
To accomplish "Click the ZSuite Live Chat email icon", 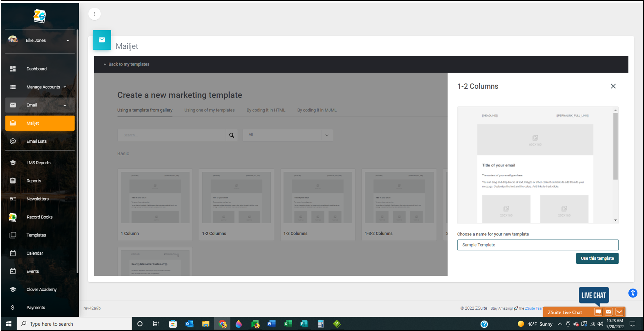I will coord(609,312).
